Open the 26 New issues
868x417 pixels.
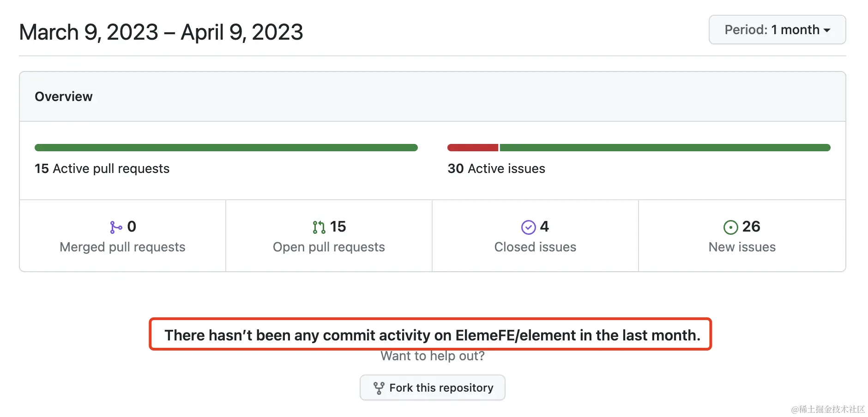(x=742, y=247)
